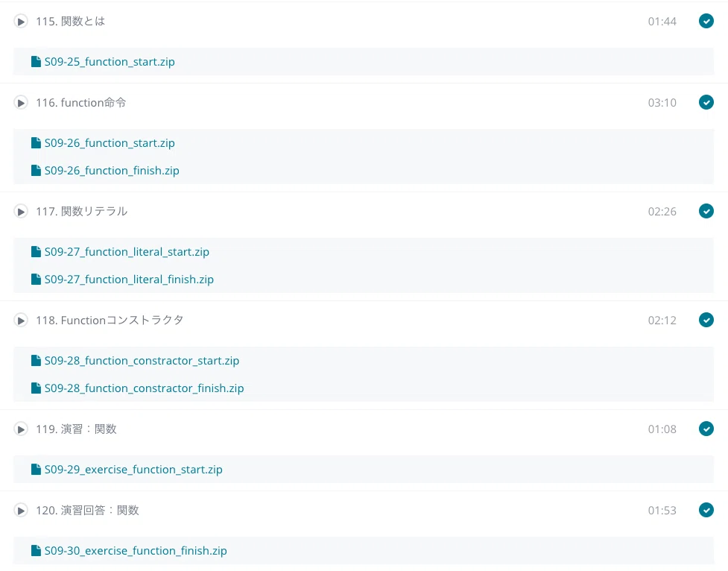Start lecture 119 演習：関数 play icon
This screenshot has width=728, height=571.
20,429
